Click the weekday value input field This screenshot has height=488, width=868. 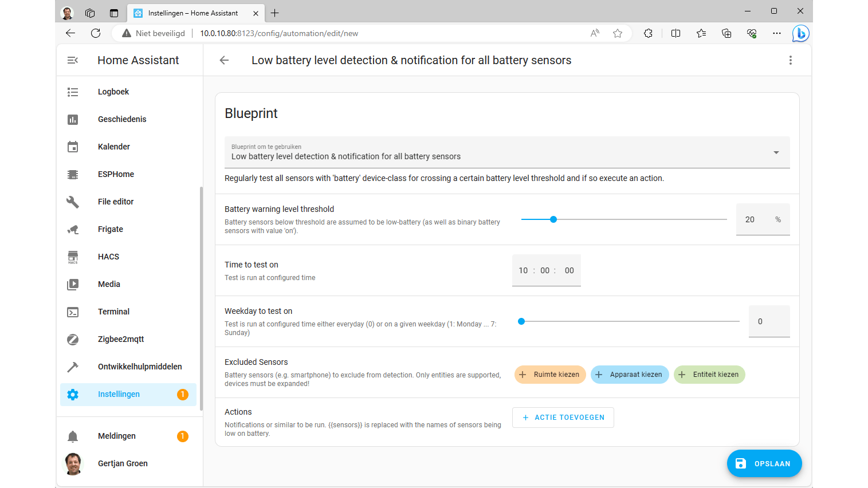[768, 321]
